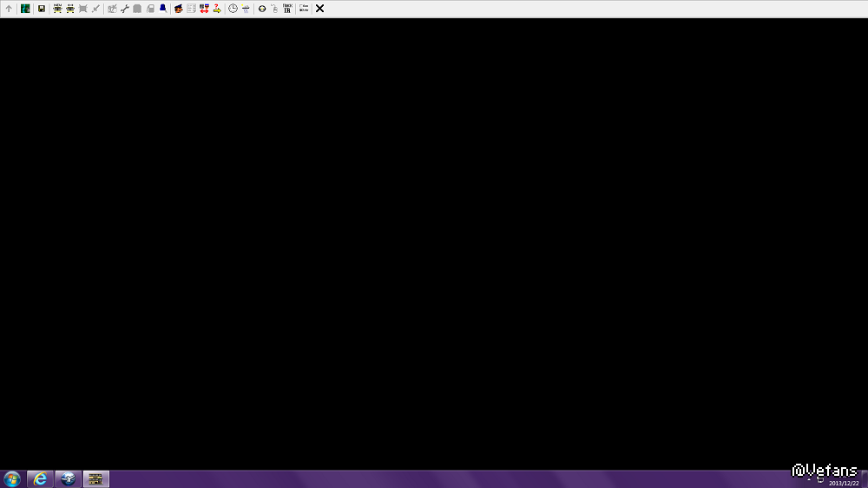The height and width of the screenshot is (488, 868).
Task: Open Internet Explorer from the taskbar
Action: tap(40, 478)
